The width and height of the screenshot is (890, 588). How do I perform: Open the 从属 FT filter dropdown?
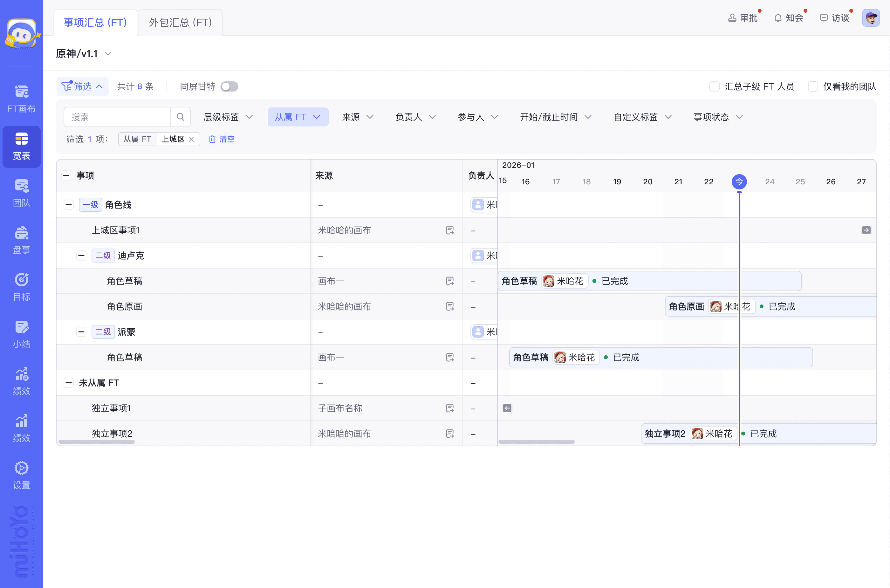(x=298, y=117)
